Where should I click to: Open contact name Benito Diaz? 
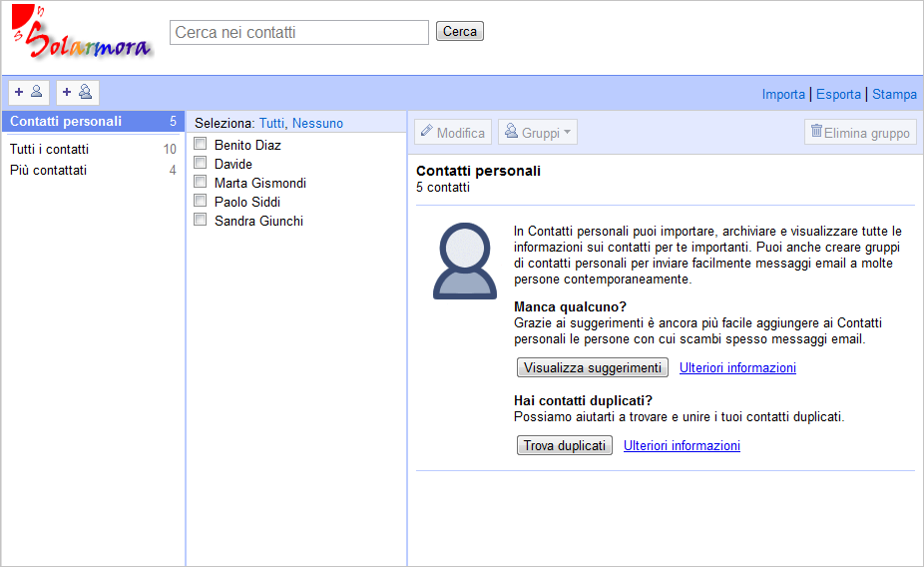247,145
